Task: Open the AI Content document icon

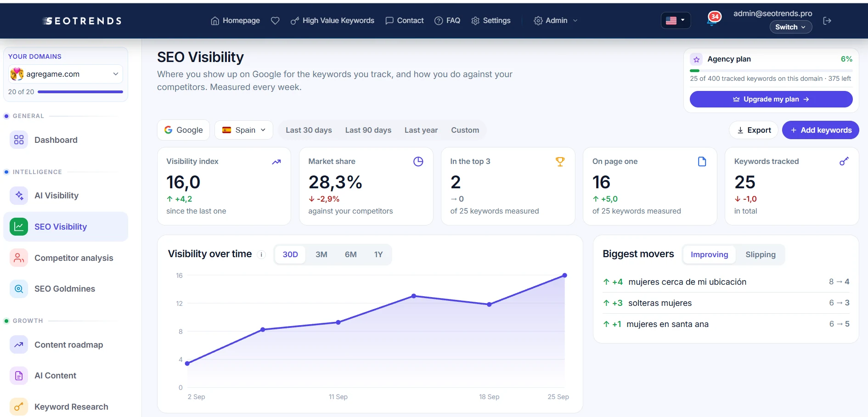Action: (x=19, y=376)
